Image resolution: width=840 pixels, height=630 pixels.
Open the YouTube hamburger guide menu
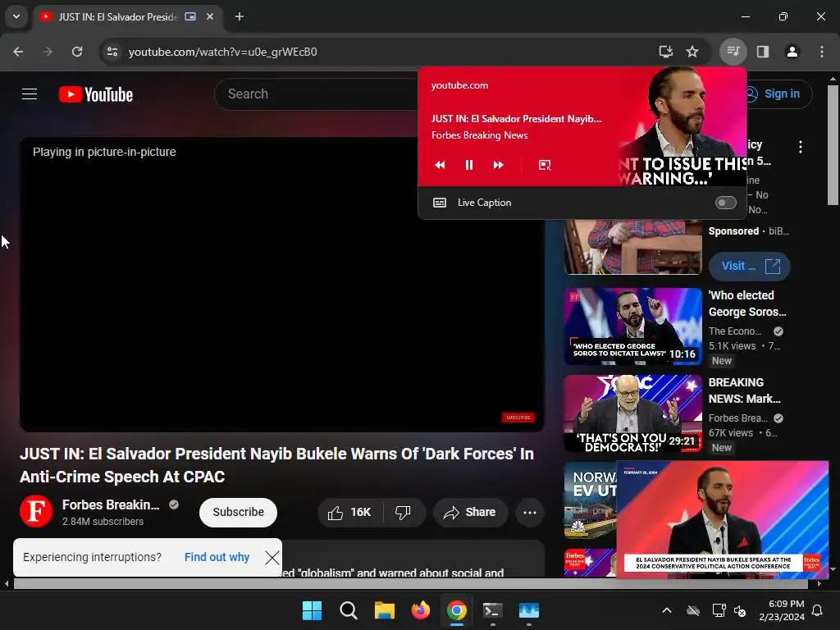[x=30, y=94]
